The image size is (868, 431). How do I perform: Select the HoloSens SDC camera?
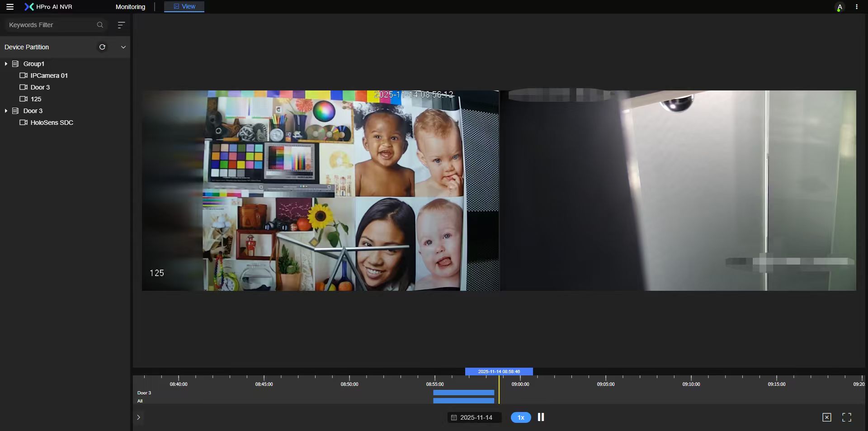[x=52, y=123]
